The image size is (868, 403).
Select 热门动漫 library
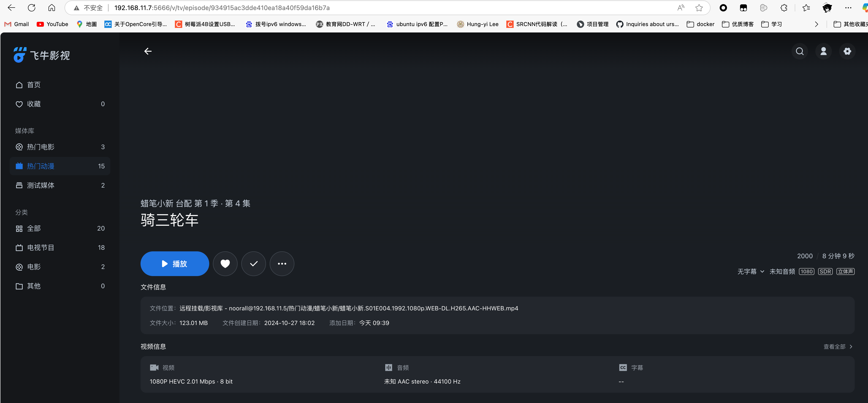tap(60, 166)
